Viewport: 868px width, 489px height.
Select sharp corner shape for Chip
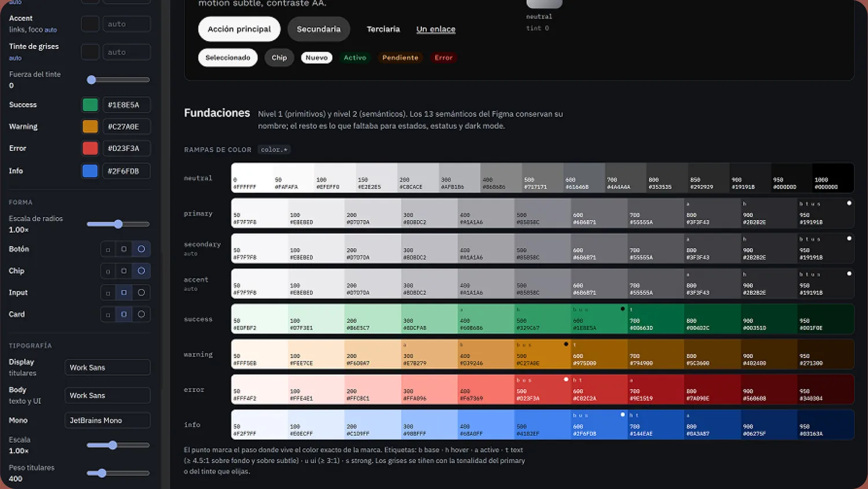pos(108,271)
